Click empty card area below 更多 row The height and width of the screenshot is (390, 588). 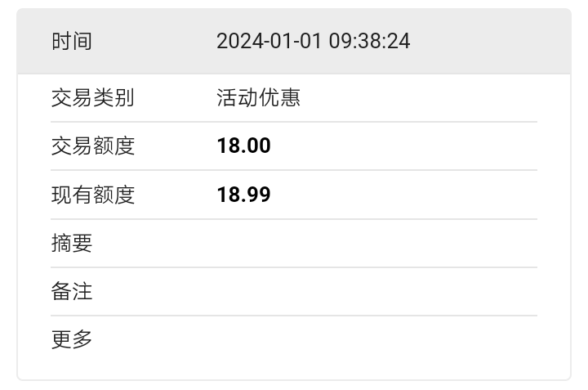294,370
